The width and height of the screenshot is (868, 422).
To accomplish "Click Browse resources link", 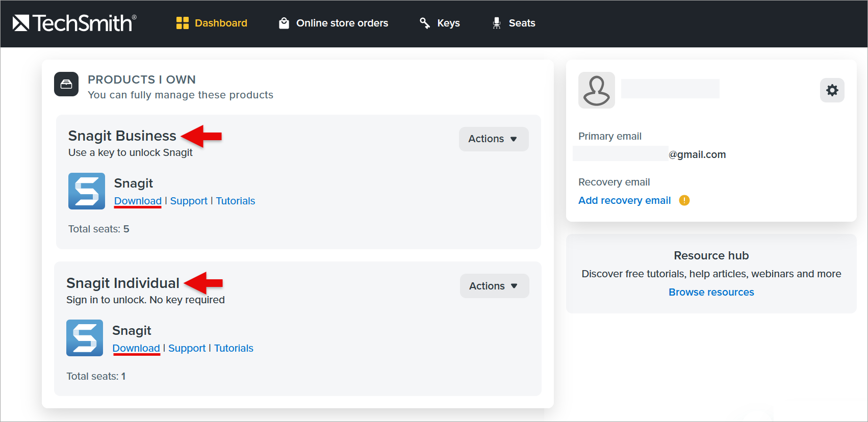I will tap(711, 292).
